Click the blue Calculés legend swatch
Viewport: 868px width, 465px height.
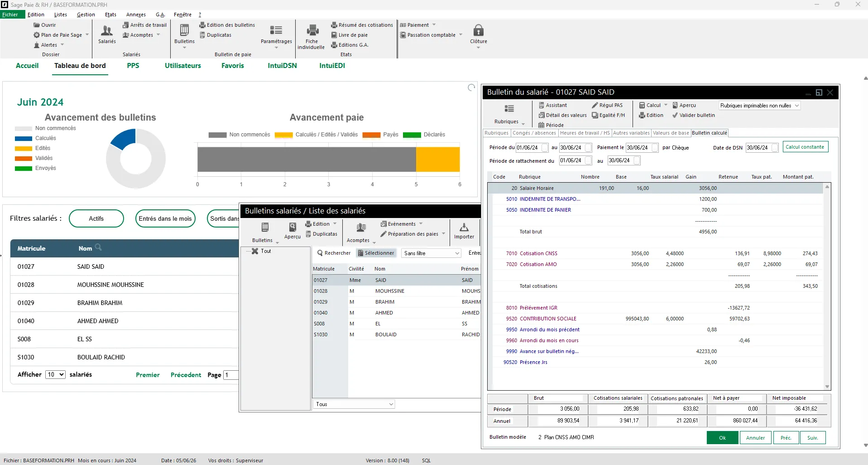point(24,138)
